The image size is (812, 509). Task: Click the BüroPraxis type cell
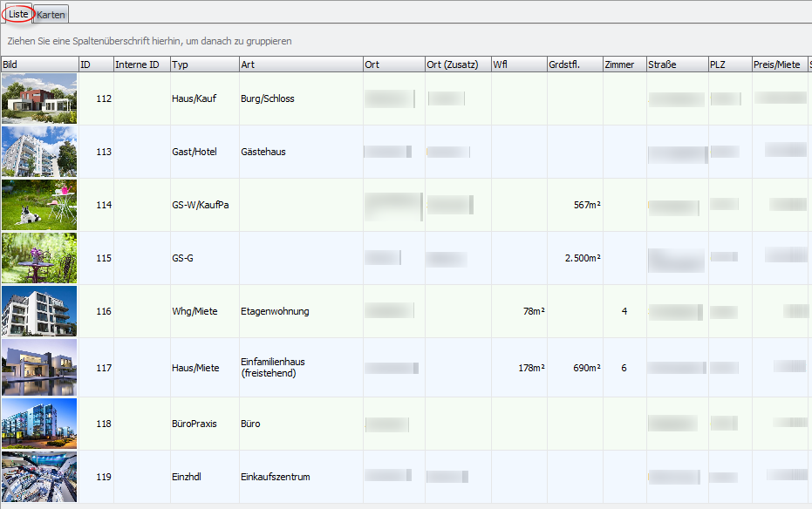[x=205, y=424]
